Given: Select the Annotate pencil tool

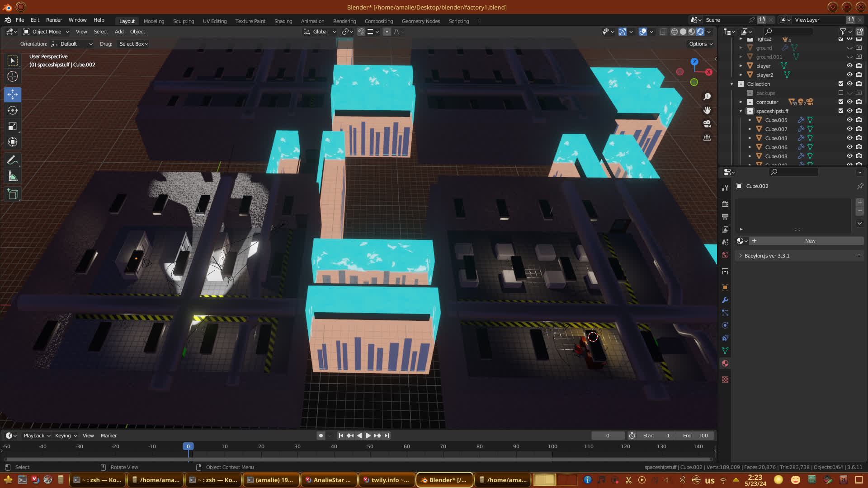Looking at the screenshot, I should click(x=13, y=160).
